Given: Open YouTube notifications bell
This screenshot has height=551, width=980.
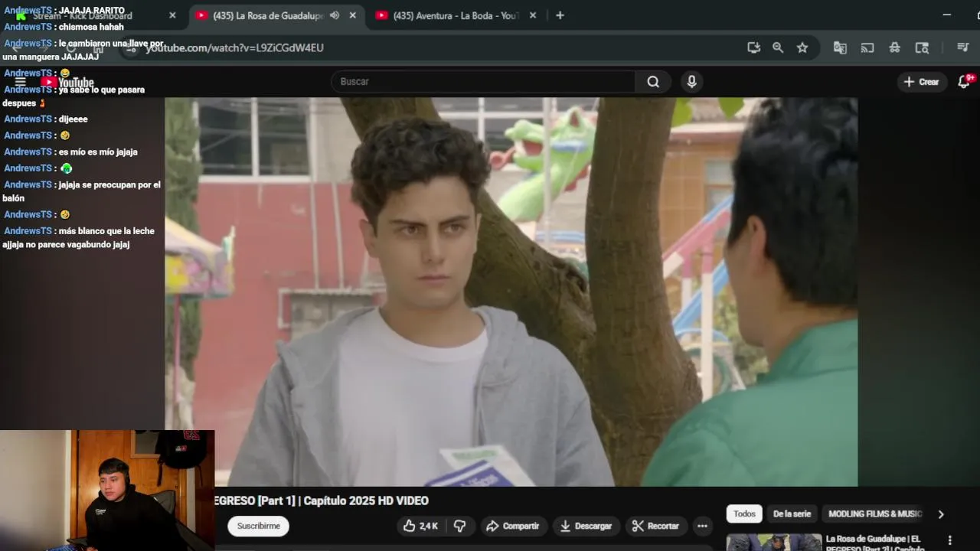Looking at the screenshot, I should tap(965, 82).
